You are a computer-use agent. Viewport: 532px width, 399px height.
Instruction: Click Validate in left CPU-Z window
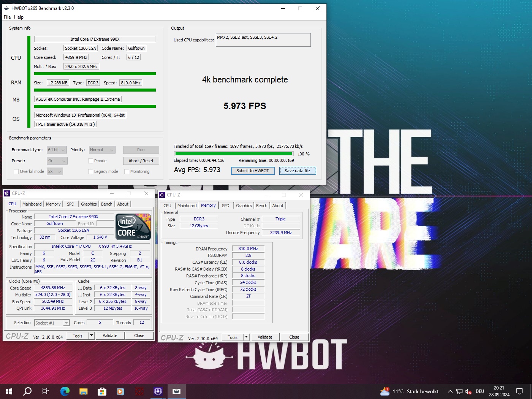(110, 336)
